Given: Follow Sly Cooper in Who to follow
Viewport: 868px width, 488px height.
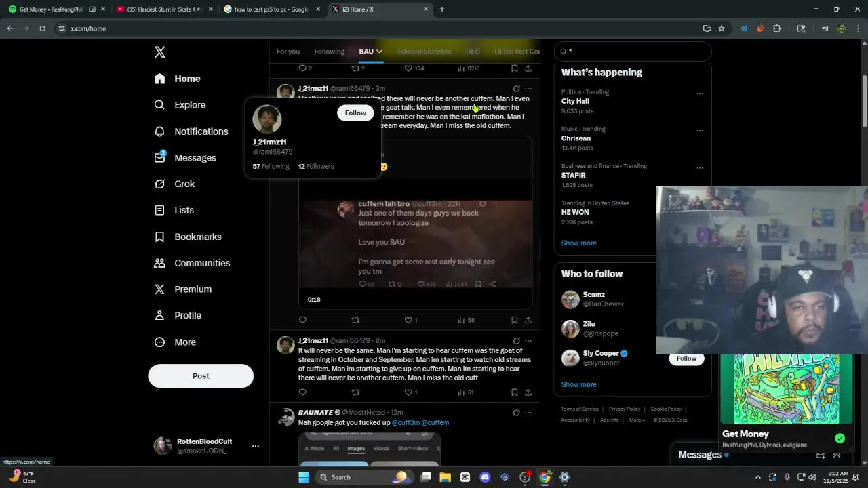Looking at the screenshot, I should point(686,358).
